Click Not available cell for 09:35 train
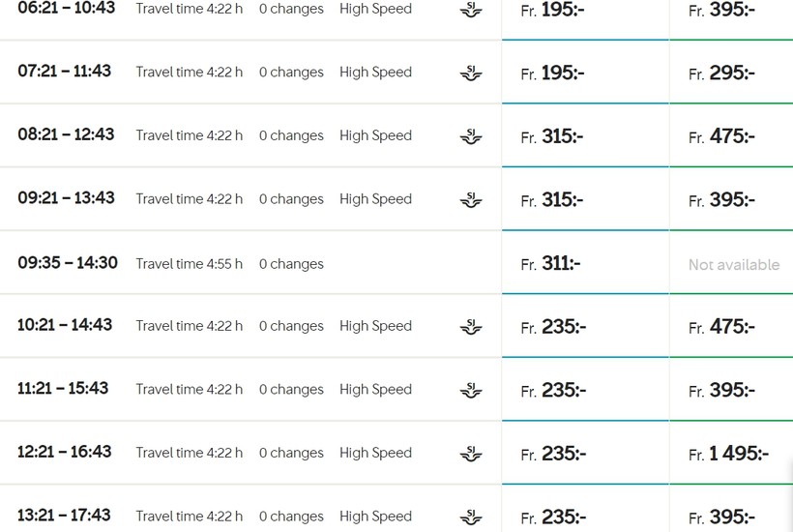This screenshot has width=793, height=532. click(x=731, y=262)
